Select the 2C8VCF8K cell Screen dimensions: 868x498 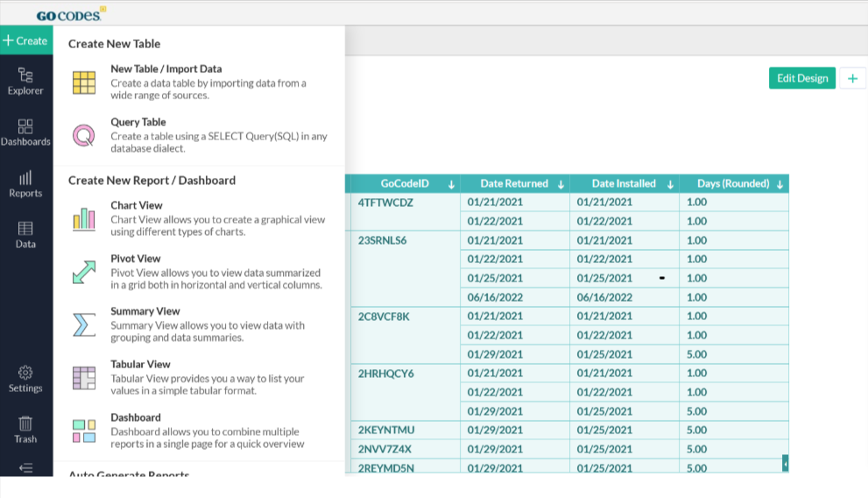406,335
